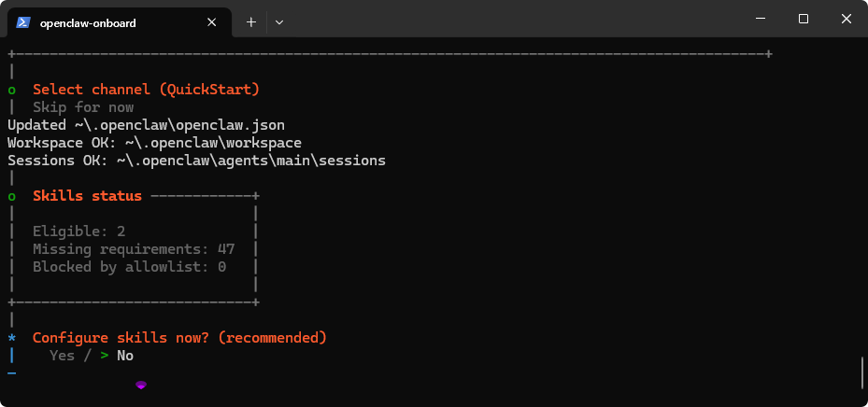Screen dimensions: 868x407
Task: Click the blue asterisk prompt marker
Action: (x=11, y=338)
